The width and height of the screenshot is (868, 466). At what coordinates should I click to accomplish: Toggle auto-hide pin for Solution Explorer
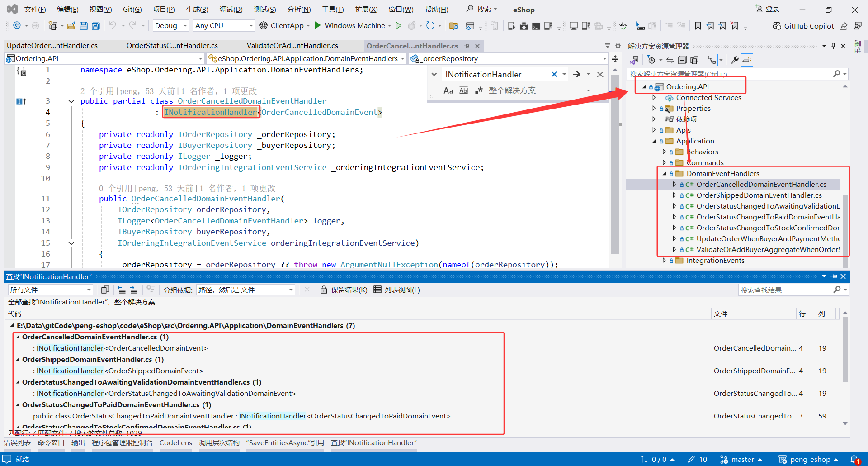tap(834, 46)
